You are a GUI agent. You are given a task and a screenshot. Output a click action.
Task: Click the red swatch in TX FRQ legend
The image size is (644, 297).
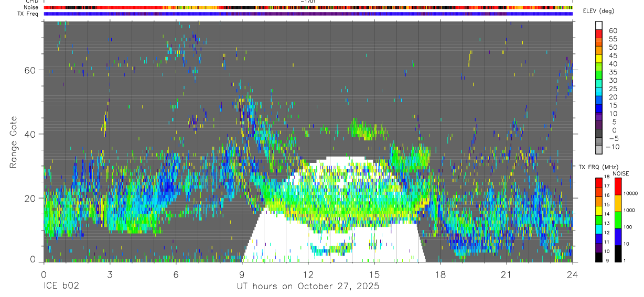click(x=599, y=182)
